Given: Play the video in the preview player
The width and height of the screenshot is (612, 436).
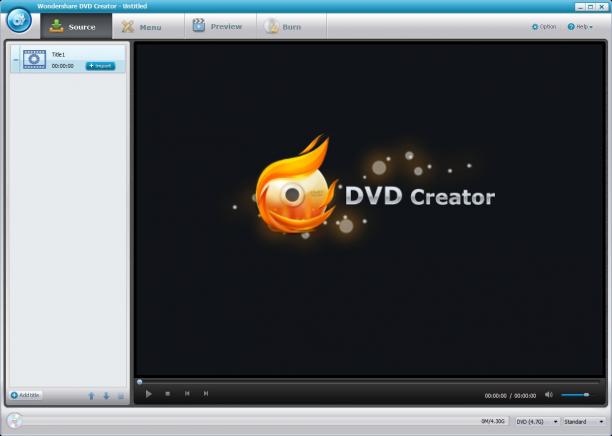Looking at the screenshot, I should pyautogui.click(x=149, y=394).
